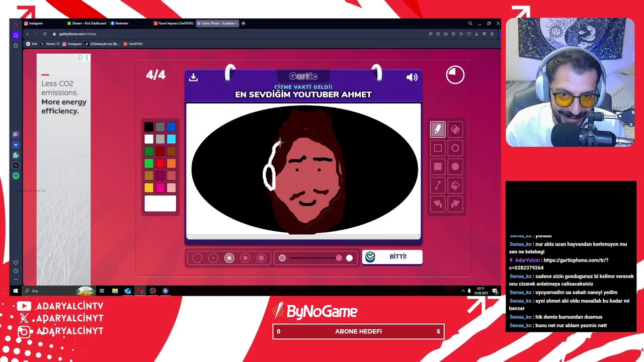
Task: Pick the dark blue color swatch
Action: tap(172, 127)
